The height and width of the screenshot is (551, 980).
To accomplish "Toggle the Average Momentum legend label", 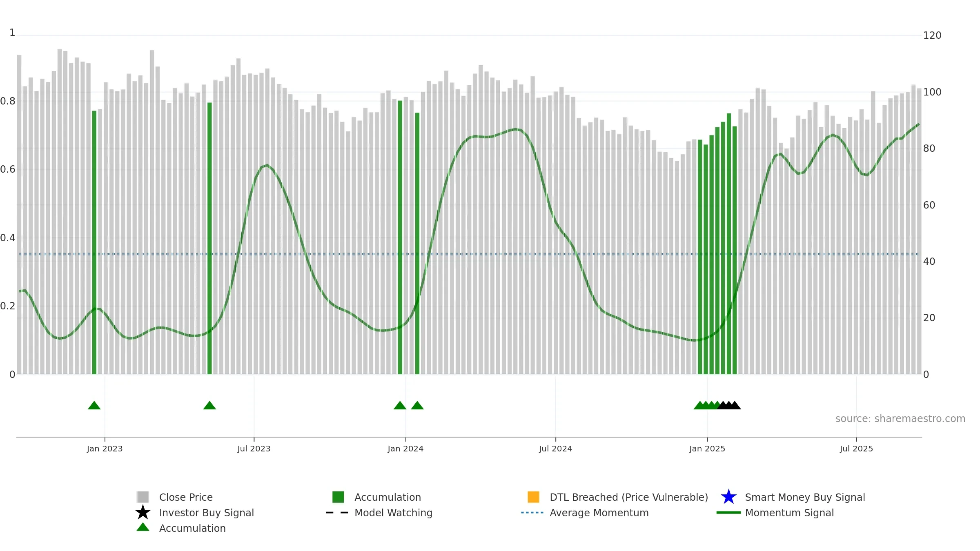I will (x=599, y=513).
